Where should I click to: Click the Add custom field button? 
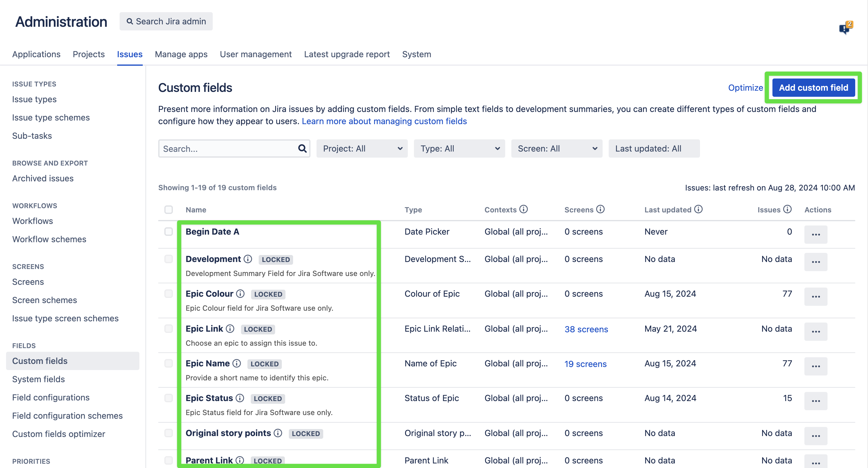[x=813, y=88]
